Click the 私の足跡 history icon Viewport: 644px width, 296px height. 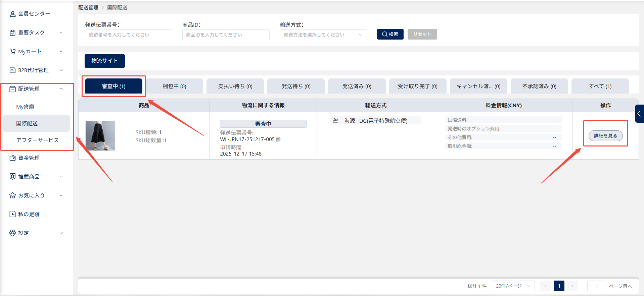[x=12, y=214]
